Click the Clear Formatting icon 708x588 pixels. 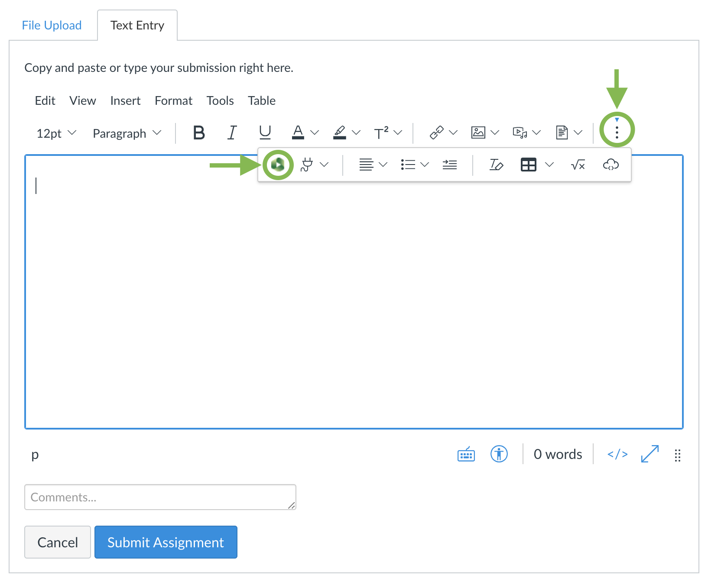tap(497, 165)
